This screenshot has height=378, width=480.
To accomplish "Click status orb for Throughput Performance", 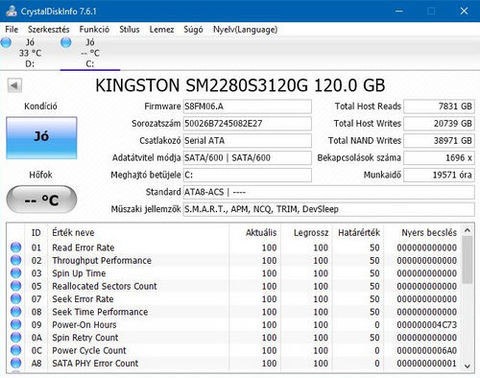I will 16,260.
